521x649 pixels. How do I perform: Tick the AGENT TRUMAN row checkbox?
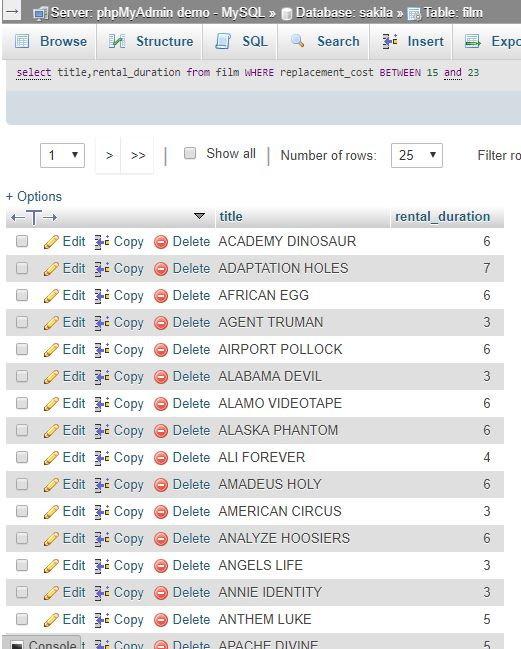[x=22, y=322]
